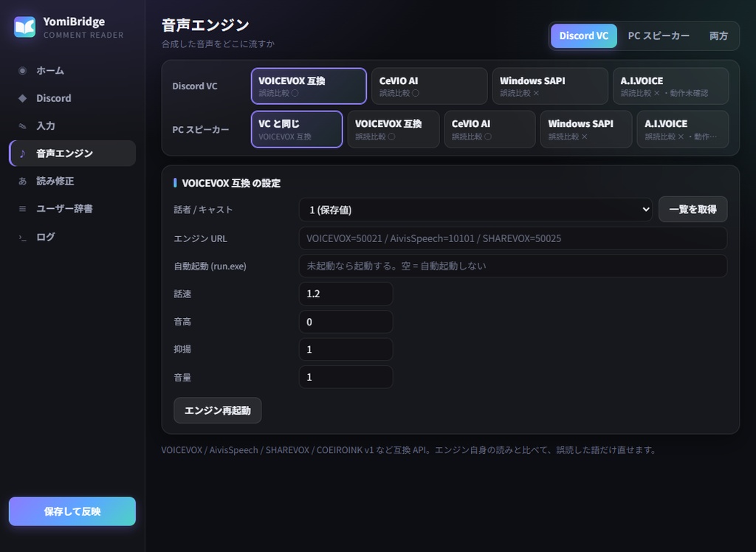Open the 読み修正 page
Viewport: 756px width, 552px height.
pyautogui.click(x=72, y=182)
